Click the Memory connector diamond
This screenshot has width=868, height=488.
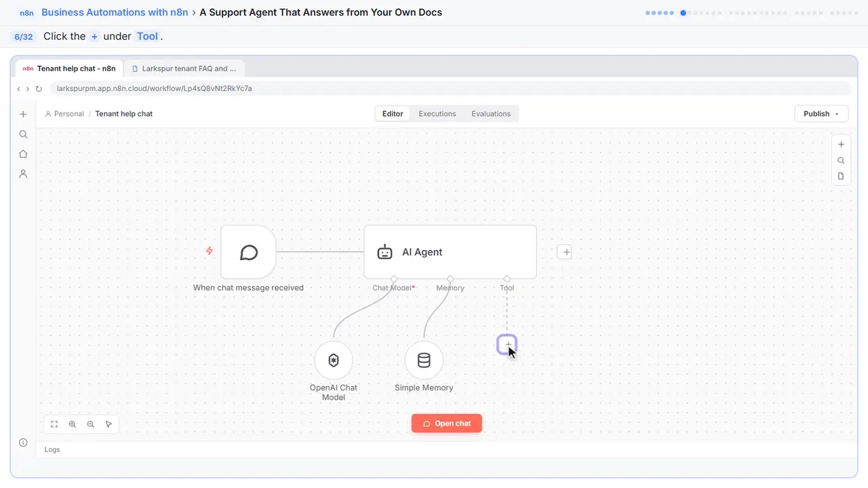pos(450,279)
